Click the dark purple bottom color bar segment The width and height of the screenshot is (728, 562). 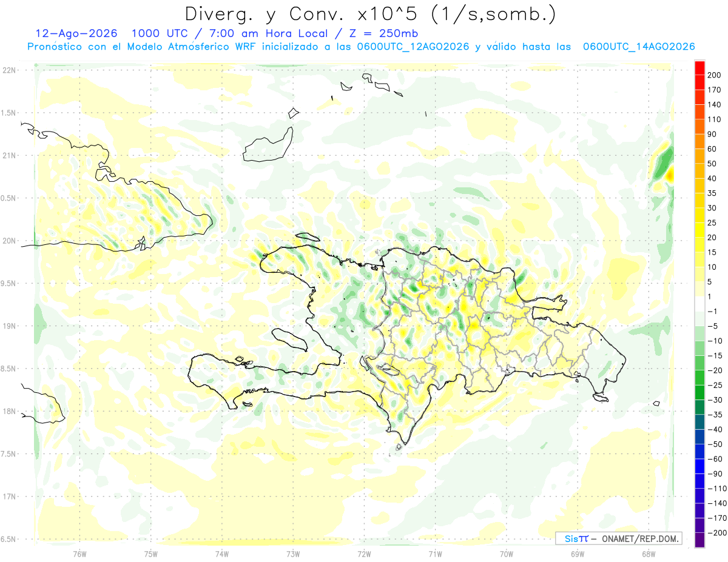(699, 540)
